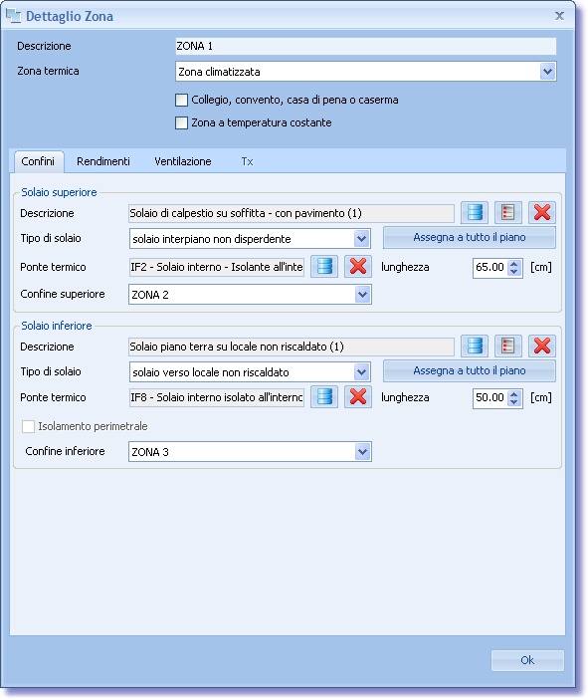This screenshot has width=588, height=700.
Task: Click Assegna a tutto il piano for Solaio inferiore
Action: [470, 371]
